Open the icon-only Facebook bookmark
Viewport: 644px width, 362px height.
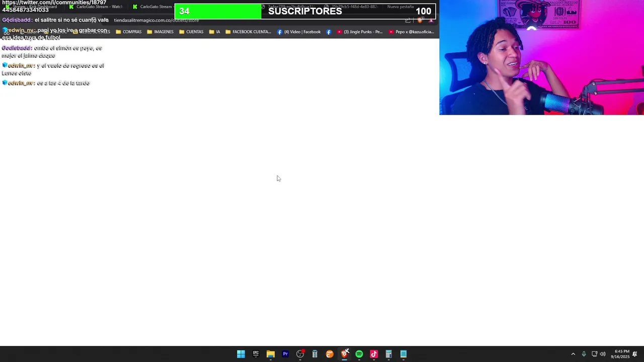[329, 32]
